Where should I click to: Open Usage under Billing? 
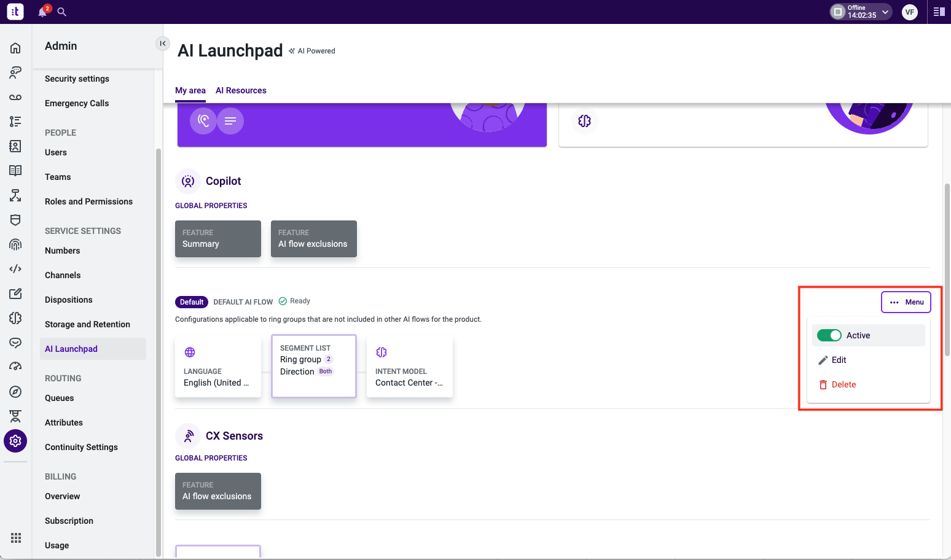coord(57,545)
